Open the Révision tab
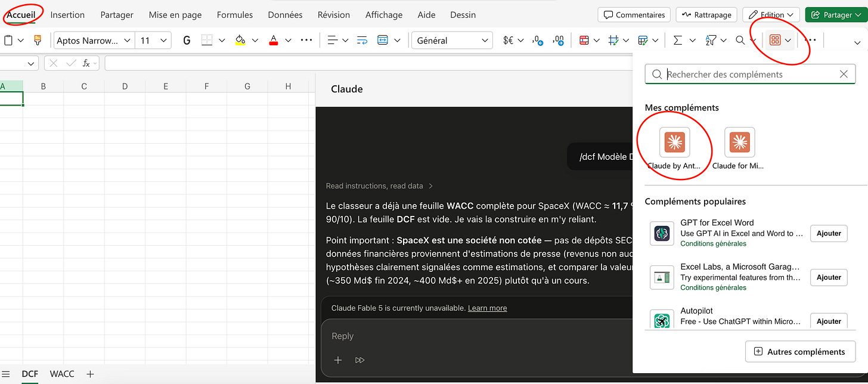 [x=334, y=14]
